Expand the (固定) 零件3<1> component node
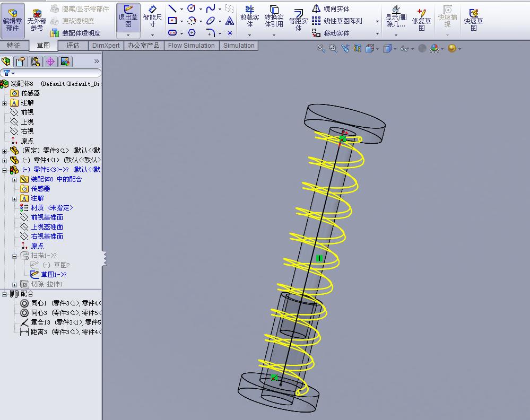This screenshot has height=420, width=530. (x=4, y=151)
